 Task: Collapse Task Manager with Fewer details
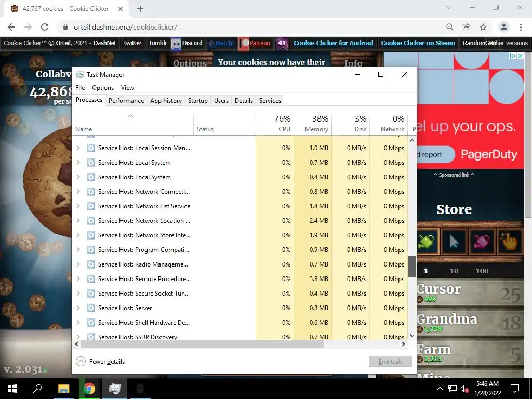point(100,362)
